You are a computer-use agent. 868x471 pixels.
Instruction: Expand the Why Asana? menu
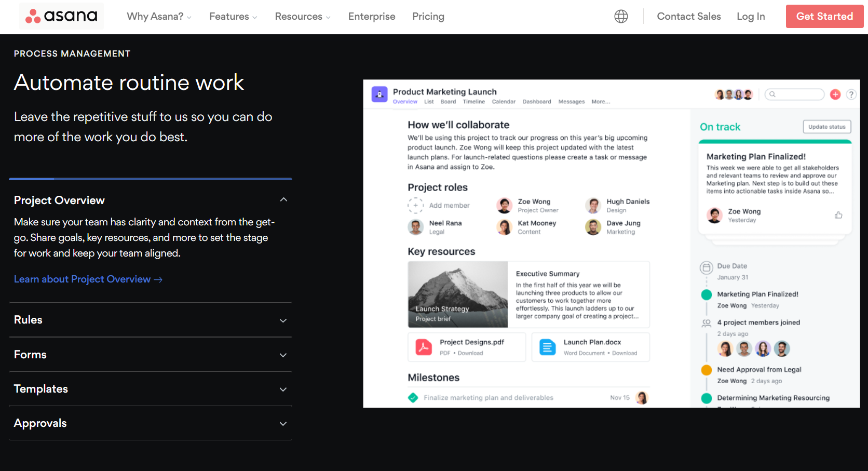coord(159,17)
